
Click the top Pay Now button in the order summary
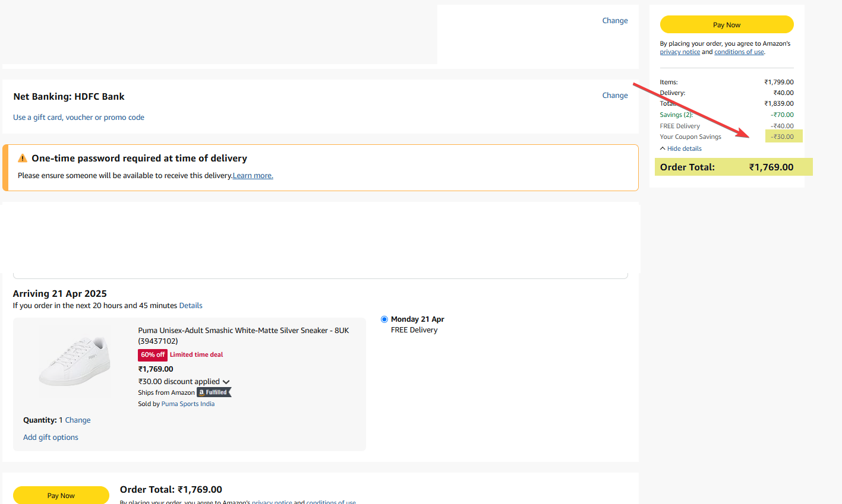click(727, 24)
